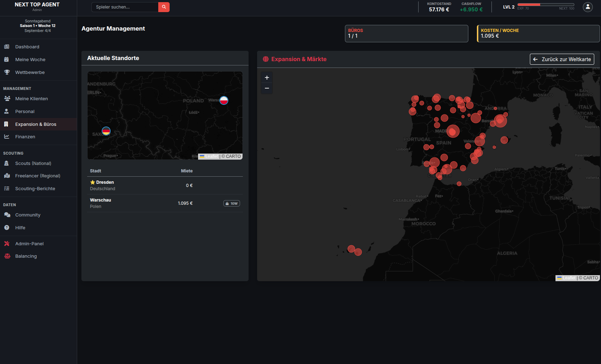The height and width of the screenshot is (364, 601).
Task: Open the Admin-Panel tools icon
Action: pos(6,243)
